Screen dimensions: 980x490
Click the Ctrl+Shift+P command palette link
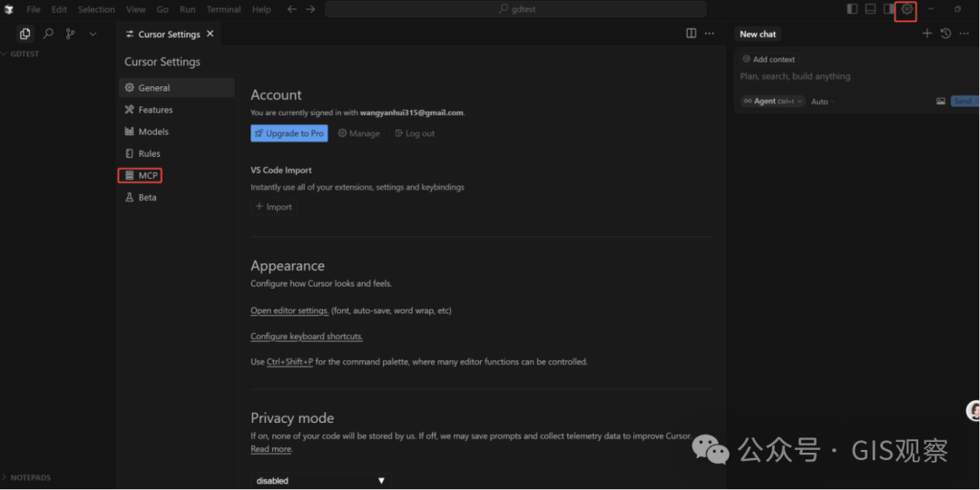point(290,362)
